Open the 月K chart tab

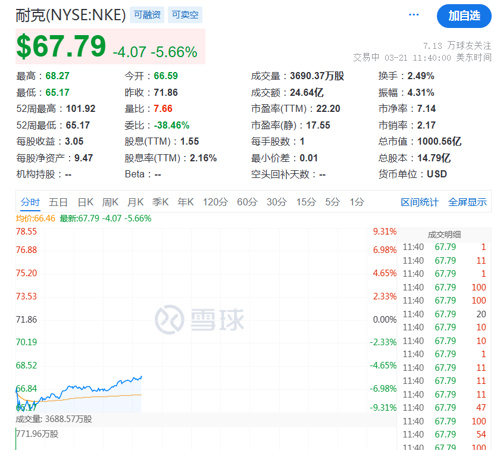[135, 202]
